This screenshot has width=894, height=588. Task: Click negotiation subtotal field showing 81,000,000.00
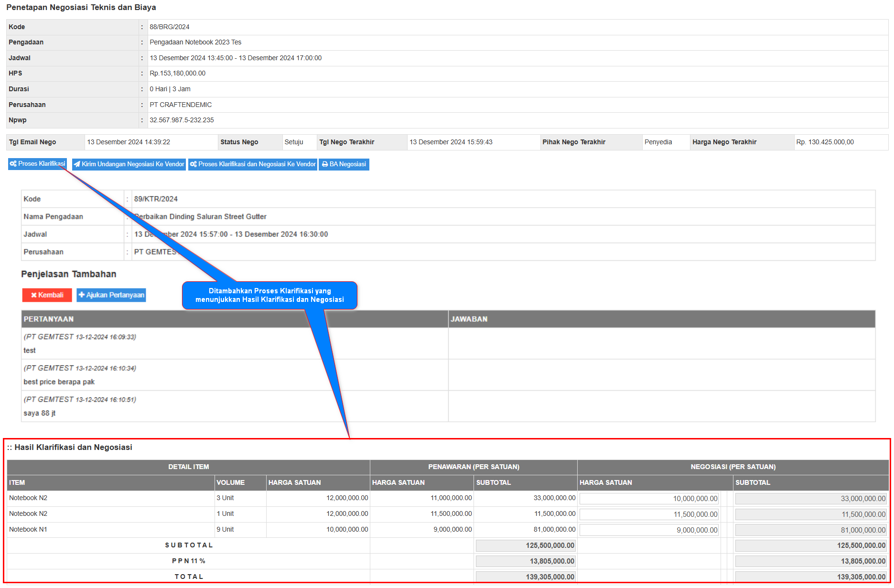tap(810, 530)
